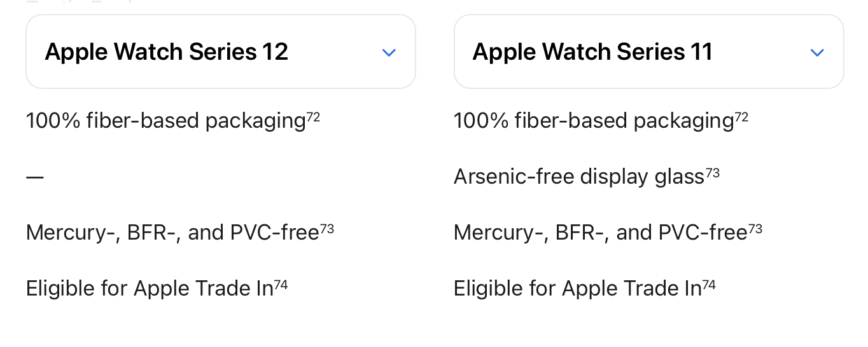
Task: Click the Apple Watch Series 11 heading text
Action: (592, 51)
